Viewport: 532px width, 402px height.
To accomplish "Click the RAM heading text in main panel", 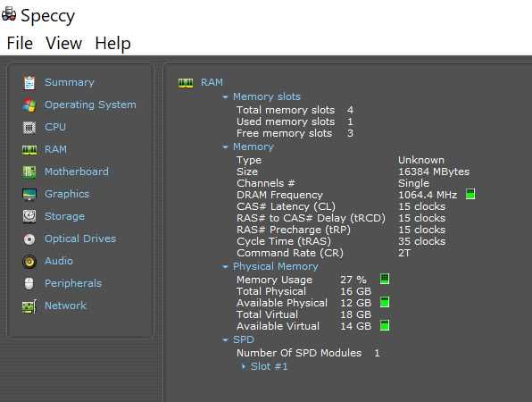I will tap(212, 82).
